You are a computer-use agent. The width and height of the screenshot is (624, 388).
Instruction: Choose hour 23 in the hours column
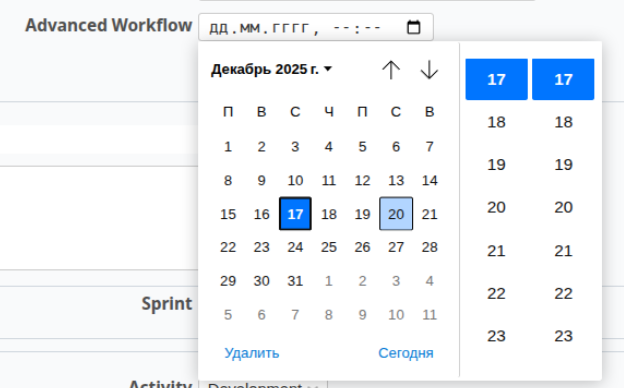[496, 336]
